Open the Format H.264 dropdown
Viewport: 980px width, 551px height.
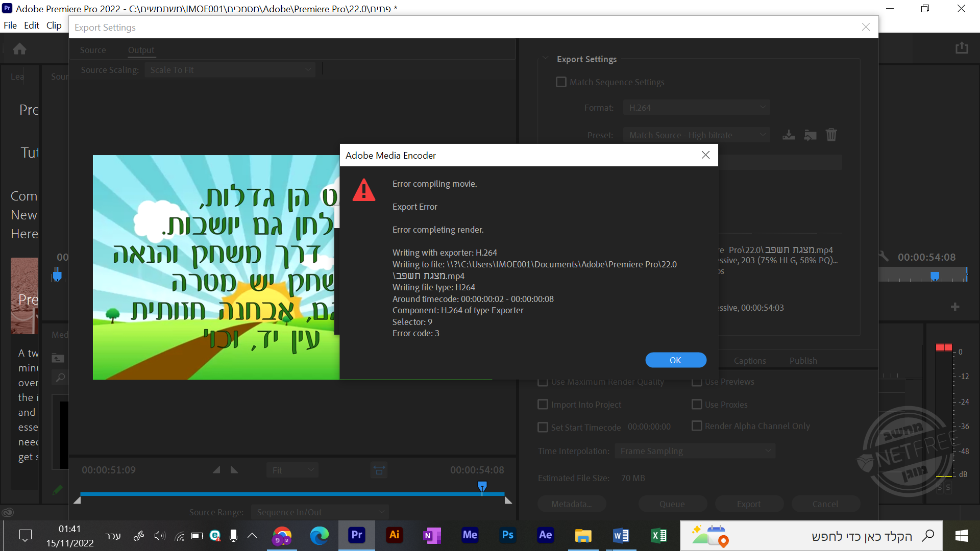pyautogui.click(x=696, y=108)
